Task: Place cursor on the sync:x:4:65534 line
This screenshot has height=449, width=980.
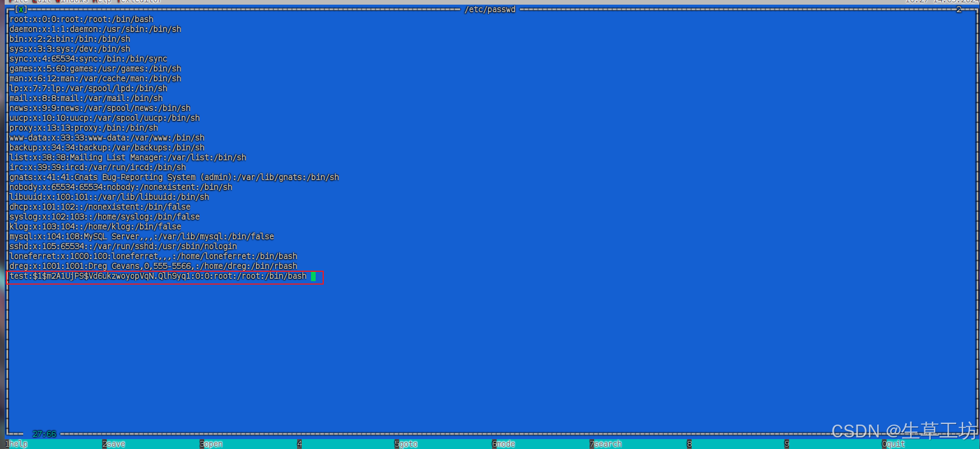Action: coord(88,59)
